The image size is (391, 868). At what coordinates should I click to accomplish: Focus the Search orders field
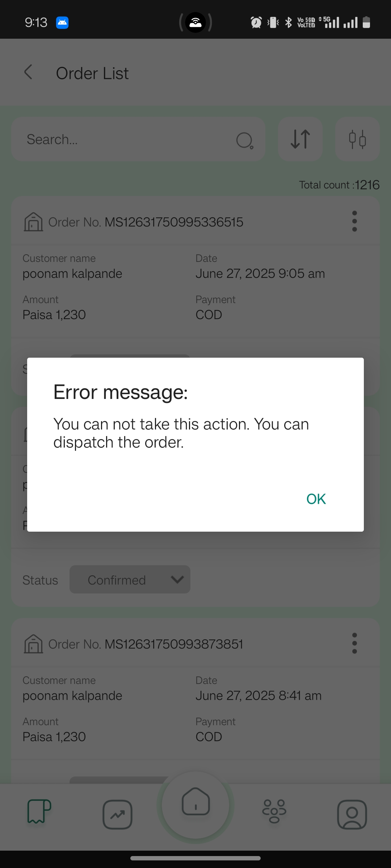point(138,139)
